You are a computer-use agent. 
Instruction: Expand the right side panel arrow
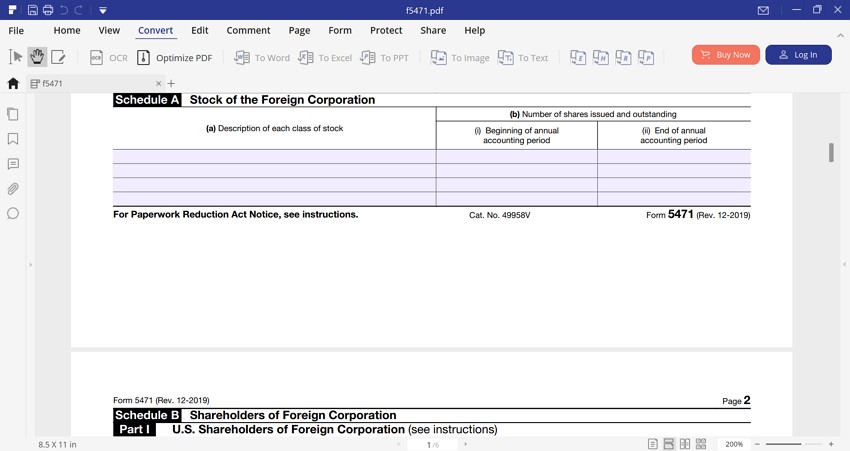point(845,265)
